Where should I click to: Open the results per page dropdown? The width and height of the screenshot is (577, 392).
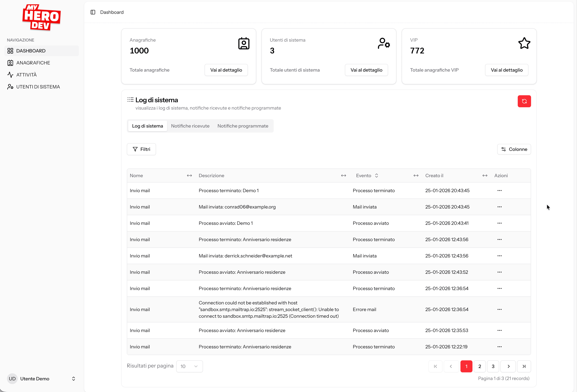(189, 366)
